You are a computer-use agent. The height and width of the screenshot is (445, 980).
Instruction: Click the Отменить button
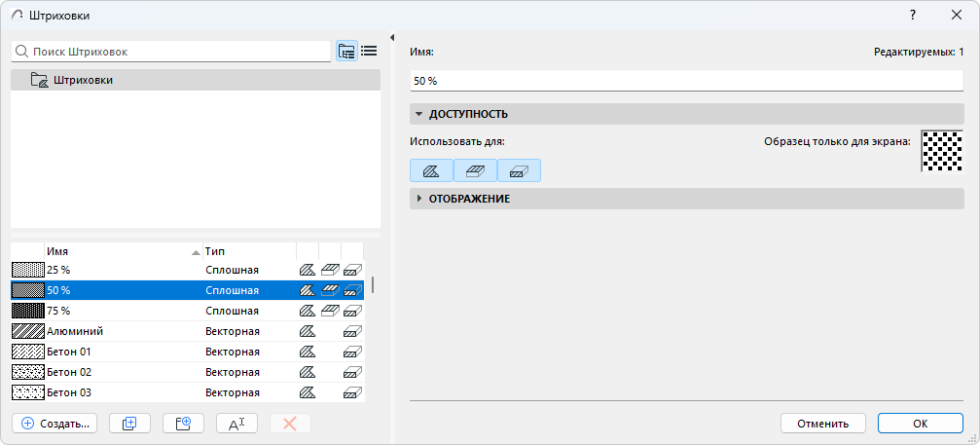pyautogui.click(x=823, y=424)
